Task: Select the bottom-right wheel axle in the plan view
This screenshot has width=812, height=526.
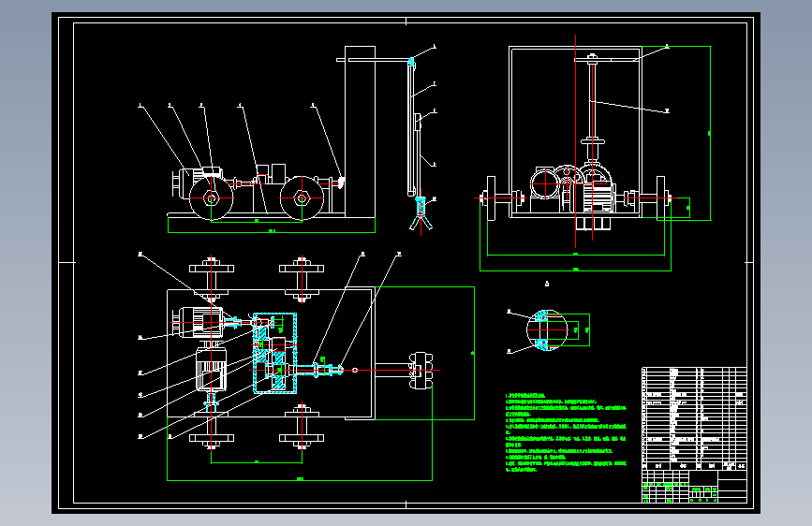Action: point(302,427)
